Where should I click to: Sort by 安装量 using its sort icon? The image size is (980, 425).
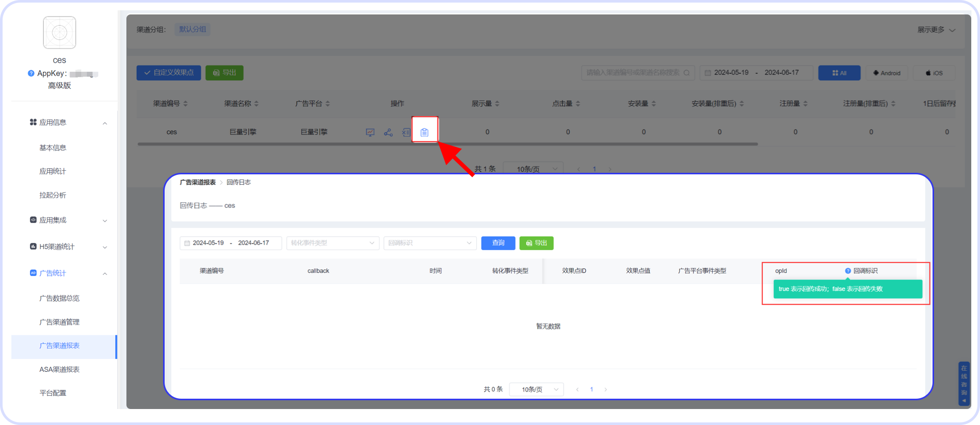tap(654, 104)
